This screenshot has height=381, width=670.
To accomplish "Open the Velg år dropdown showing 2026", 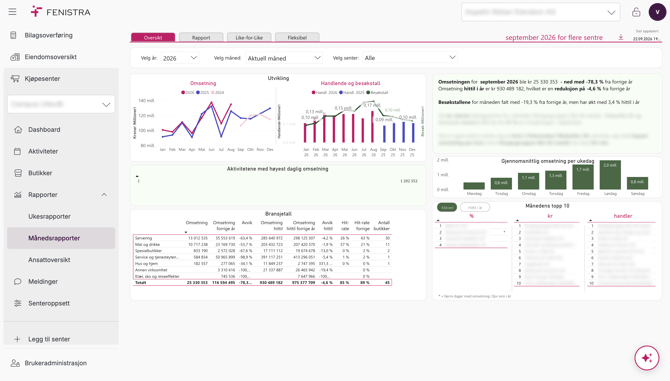I will coord(180,58).
